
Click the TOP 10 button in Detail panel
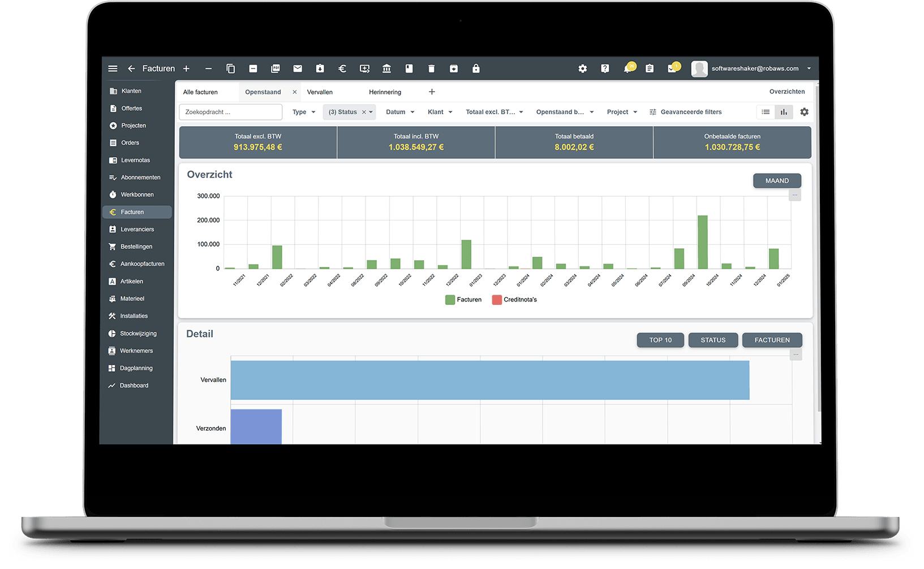pos(660,340)
